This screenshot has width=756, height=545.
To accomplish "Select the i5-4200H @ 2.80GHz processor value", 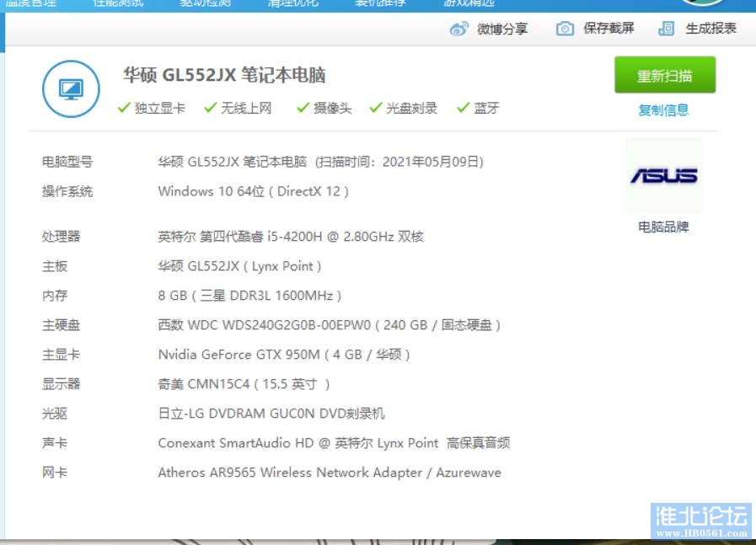I will pos(291,237).
